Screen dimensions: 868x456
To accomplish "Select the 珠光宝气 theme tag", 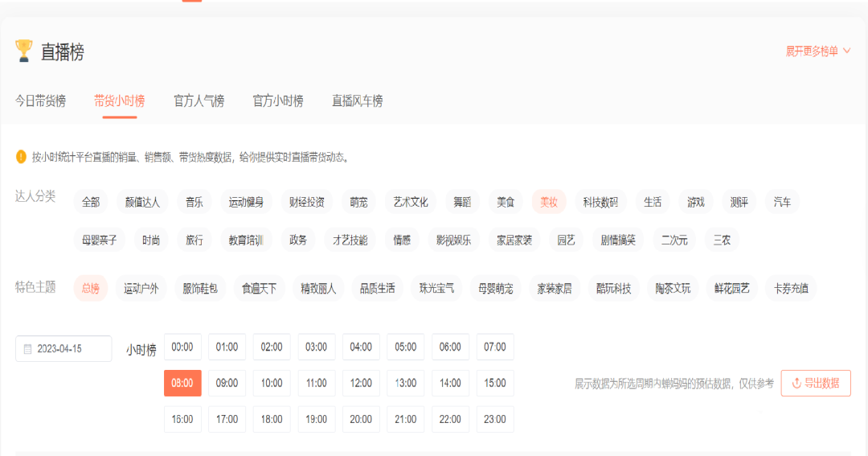I will [436, 288].
